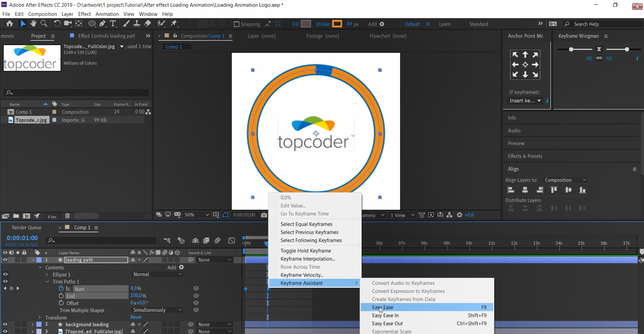The width and height of the screenshot is (644, 334).
Task: Toggle visibility of Ellipse 1
Action: (x=5, y=274)
